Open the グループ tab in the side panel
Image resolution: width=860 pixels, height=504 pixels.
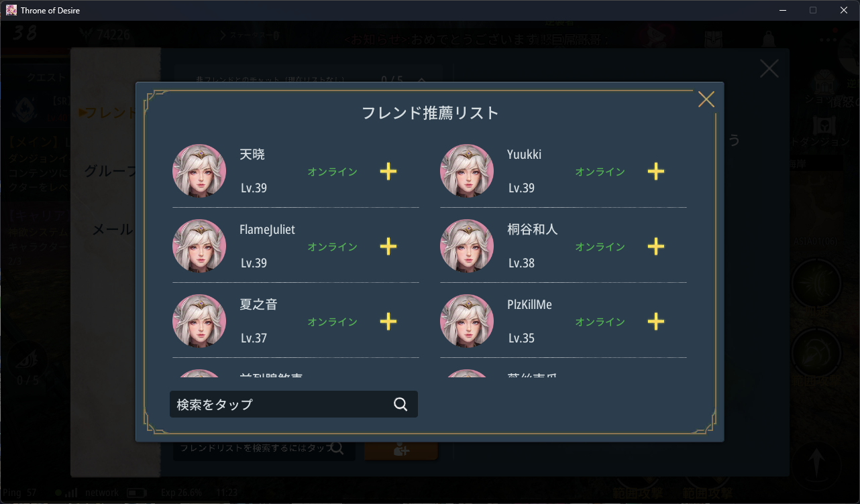tap(109, 172)
